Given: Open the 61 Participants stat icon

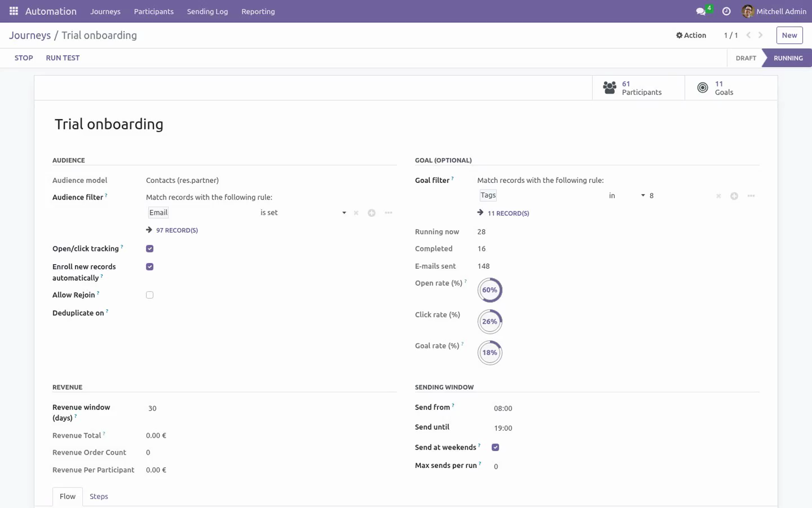Looking at the screenshot, I should click(x=610, y=88).
